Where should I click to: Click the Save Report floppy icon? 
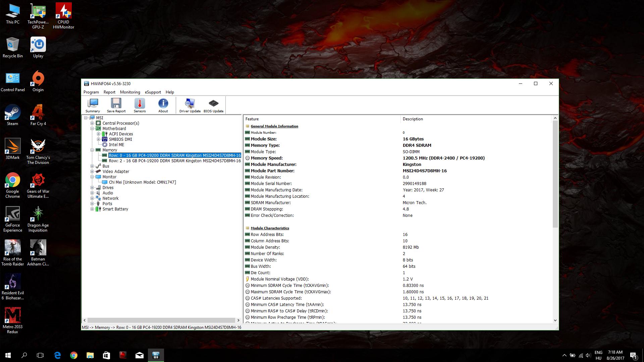(116, 106)
